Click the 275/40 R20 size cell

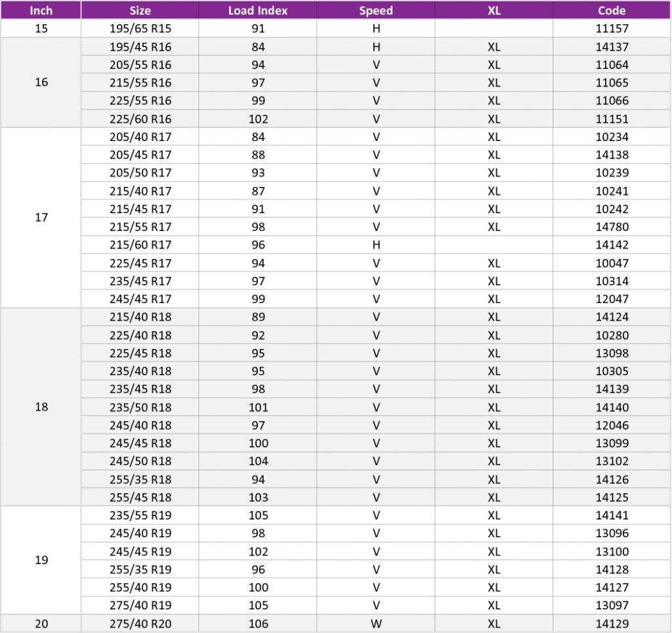[140, 624]
